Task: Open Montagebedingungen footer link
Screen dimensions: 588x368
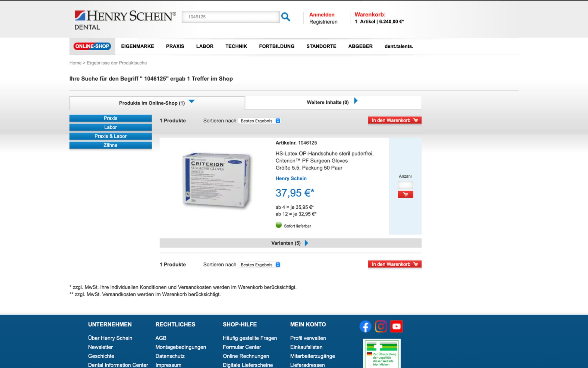Action: click(181, 347)
